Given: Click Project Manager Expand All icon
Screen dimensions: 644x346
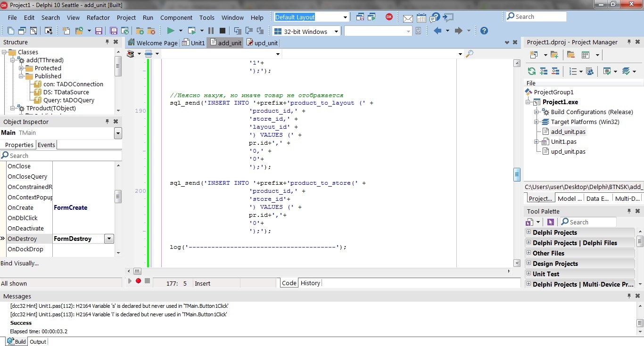Looking at the screenshot, I should 544,71.
